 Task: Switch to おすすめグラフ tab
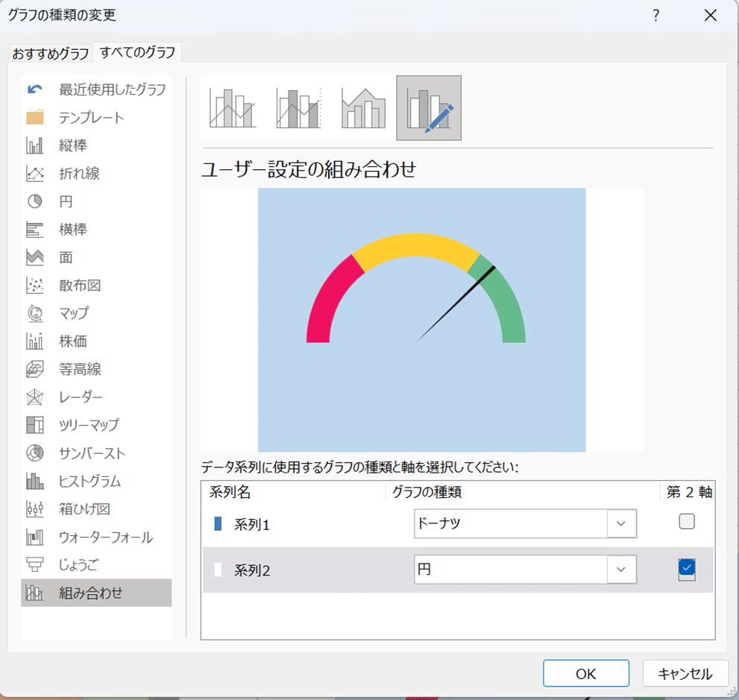coord(51,53)
